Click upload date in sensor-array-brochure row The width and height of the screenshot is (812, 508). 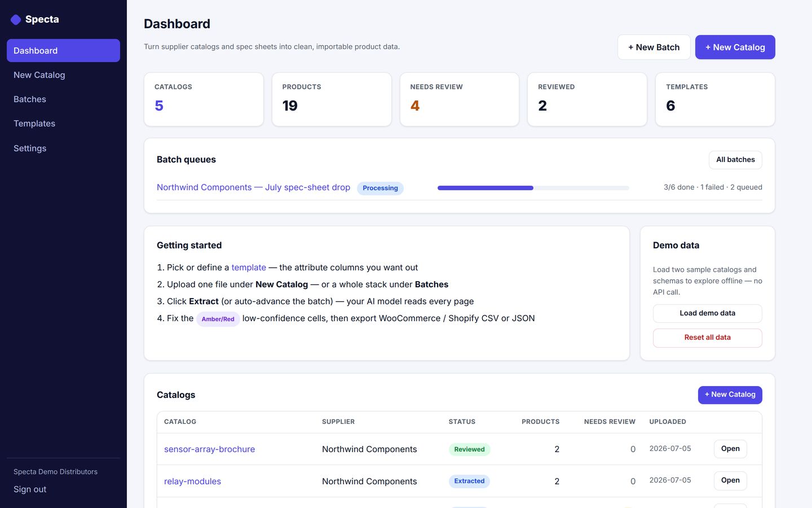670,449
